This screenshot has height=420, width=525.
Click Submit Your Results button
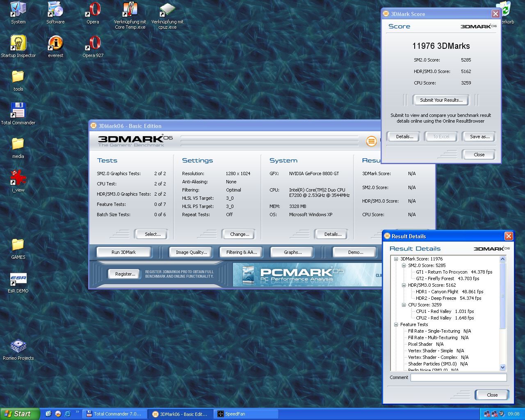click(x=441, y=100)
